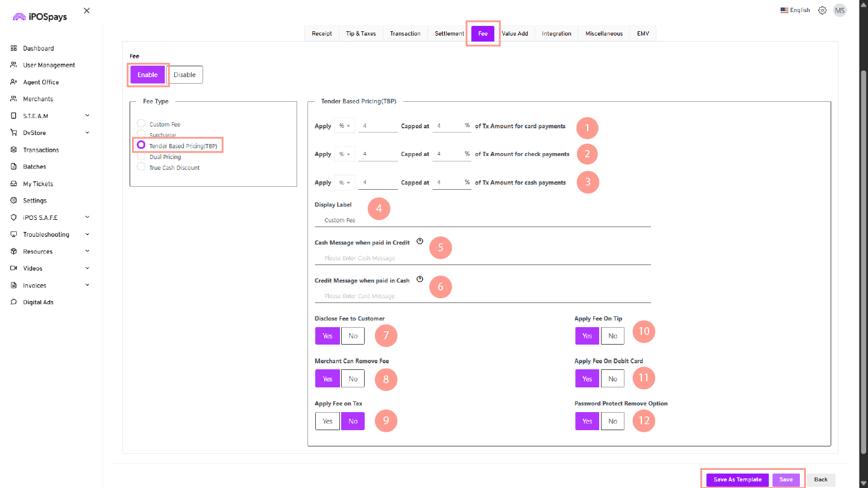
Task: Click help icon beside Cash Message label
Action: tap(420, 241)
